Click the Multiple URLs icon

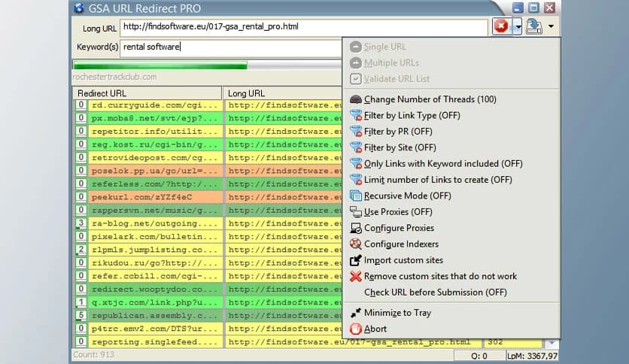(x=355, y=63)
